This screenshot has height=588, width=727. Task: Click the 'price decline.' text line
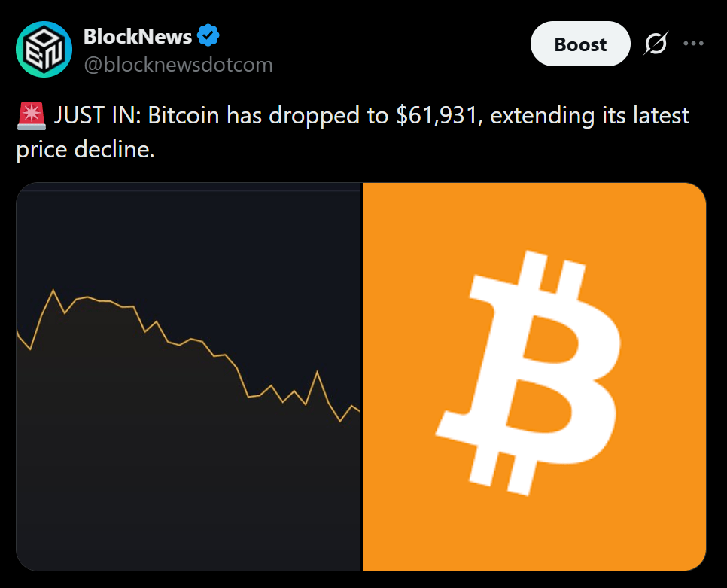point(85,150)
